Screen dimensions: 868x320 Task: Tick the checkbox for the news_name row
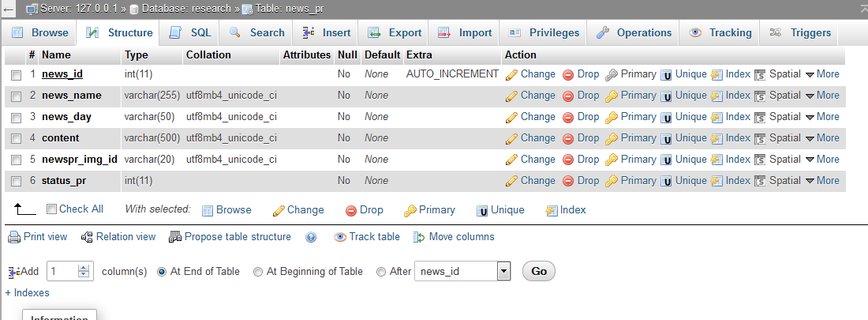coord(16,96)
